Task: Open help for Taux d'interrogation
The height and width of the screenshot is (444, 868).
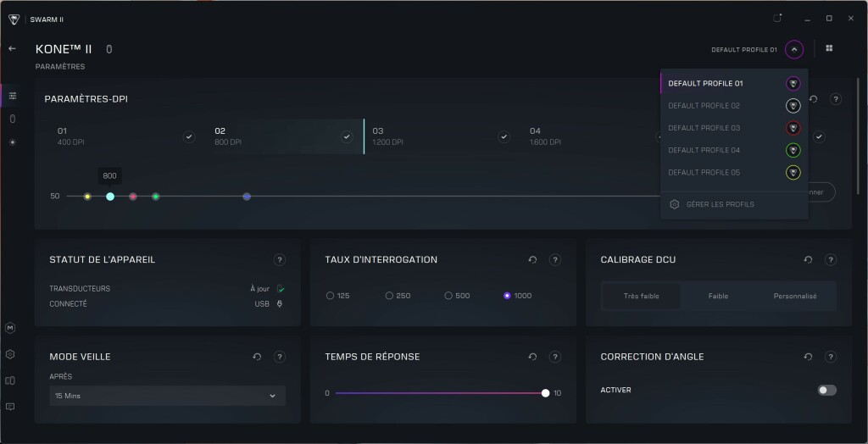Action: (x=555, y=259)
